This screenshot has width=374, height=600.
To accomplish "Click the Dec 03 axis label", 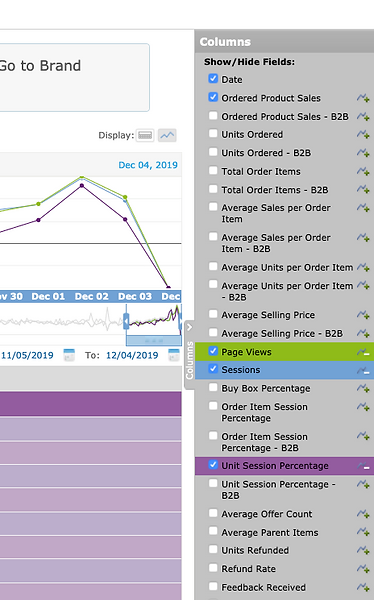I will [135, 297].
